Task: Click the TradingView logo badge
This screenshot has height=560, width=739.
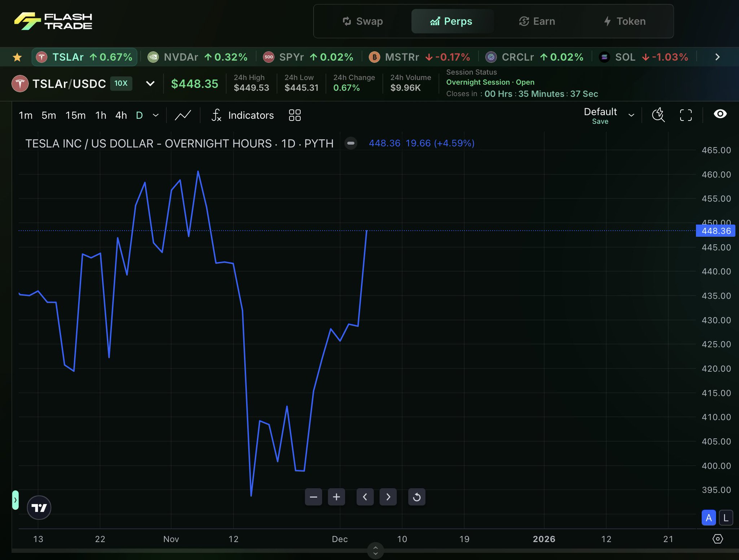Action: 39,508
